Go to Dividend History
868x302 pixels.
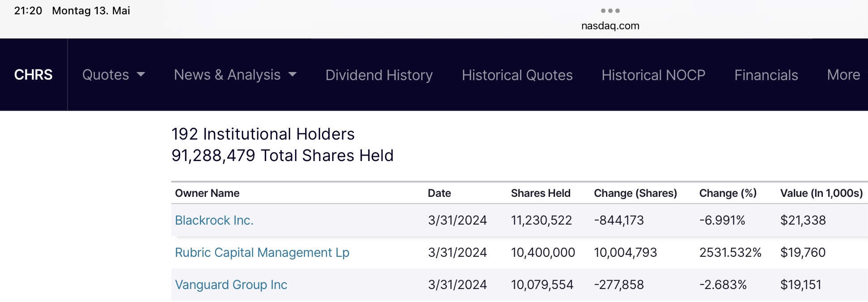click(x=379, y=75)
